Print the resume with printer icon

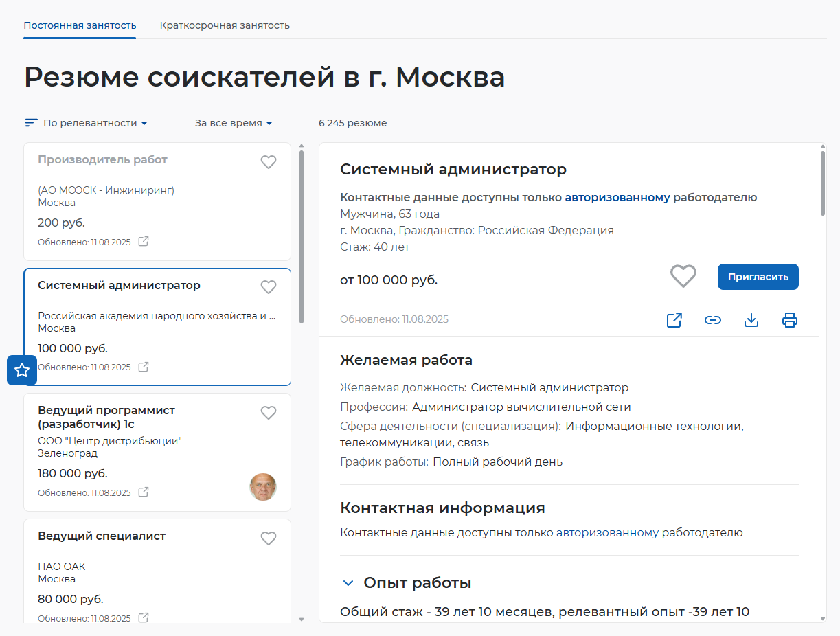790,320
